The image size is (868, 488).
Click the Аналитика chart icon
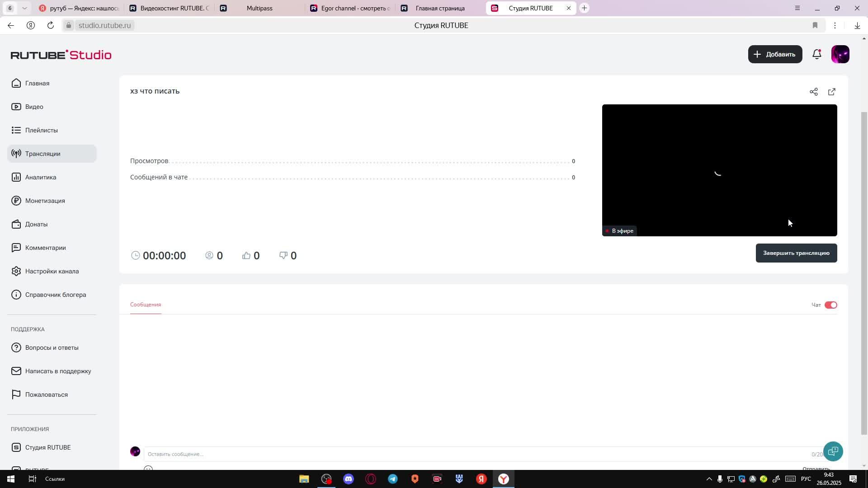[x=16, y=177]
